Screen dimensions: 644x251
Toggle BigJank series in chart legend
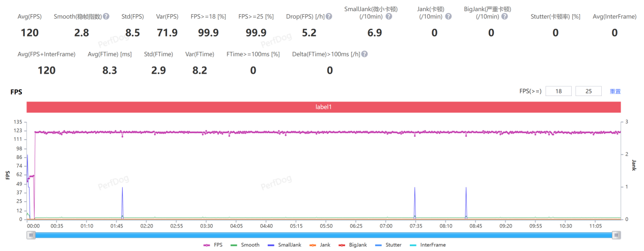(352, 245)
